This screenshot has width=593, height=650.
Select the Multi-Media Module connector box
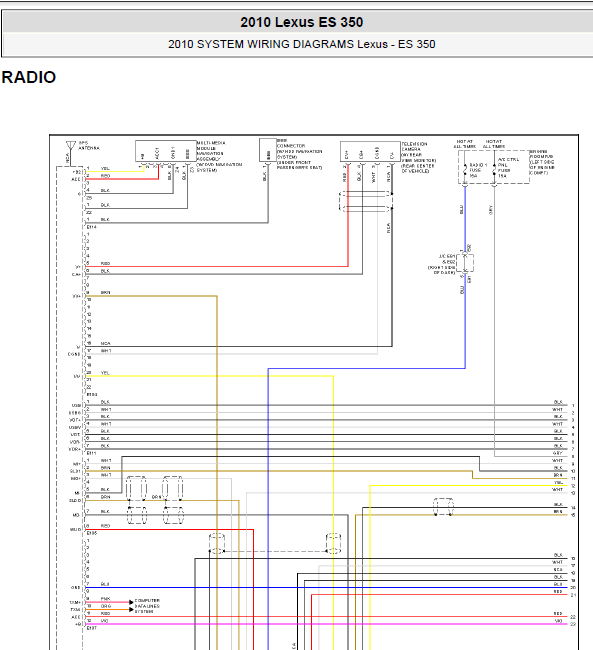click(x=166, y=151)
